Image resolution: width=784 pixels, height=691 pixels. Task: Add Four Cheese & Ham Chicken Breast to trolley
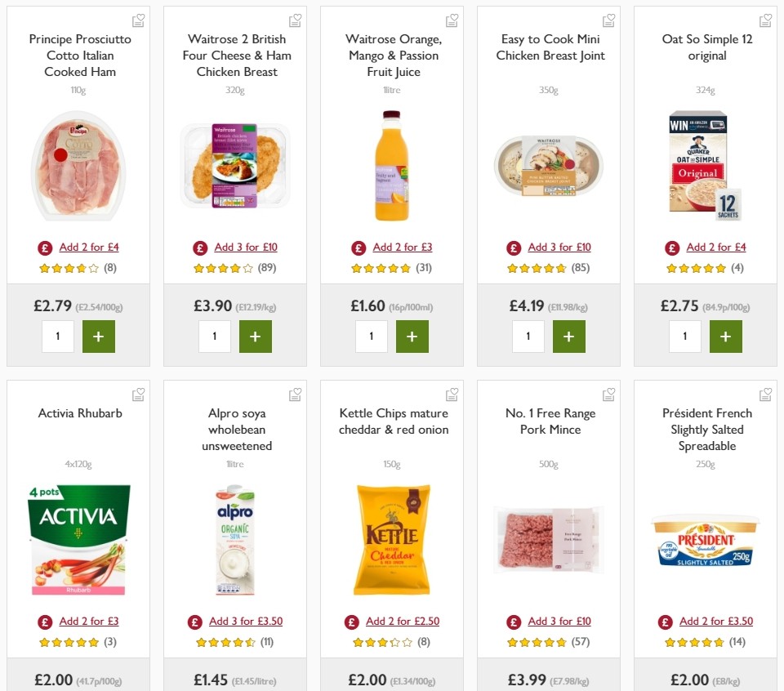(x=256, y=336)
